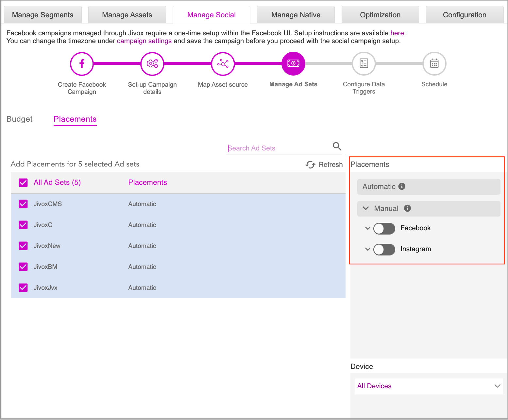Uncheck the JivoxJvx checkbox

pyautogui.click(x=23, y=288)
